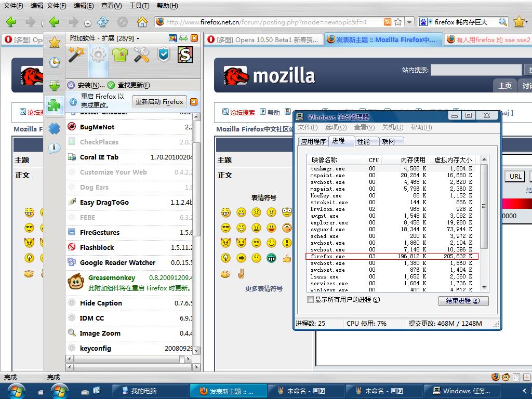Open the 工具(T) menu
This screenshot has height=399, width=532.
click(139, 6)
